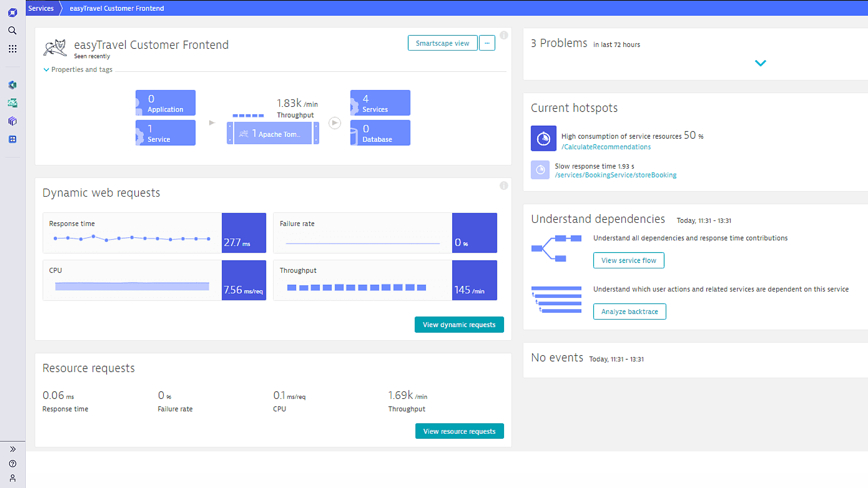Click View dynamic requests button
Screen dimensions: 868x488
[x=459, y=325]
